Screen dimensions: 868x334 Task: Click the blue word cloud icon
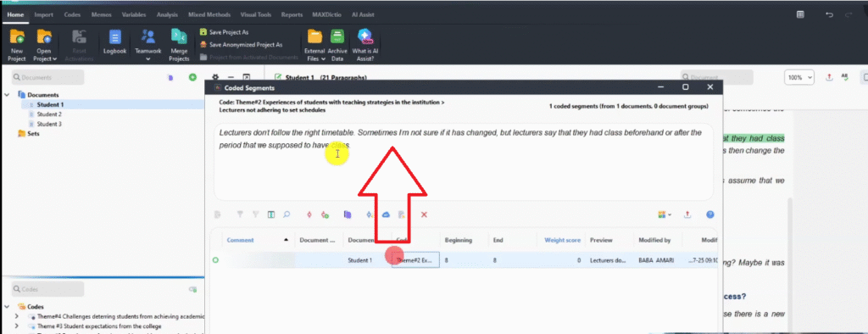[x=387, y=214]
